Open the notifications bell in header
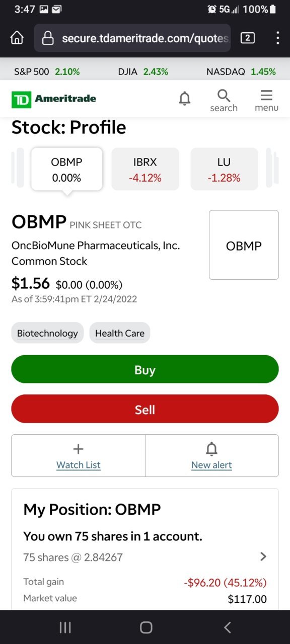 tap(185, 99)
